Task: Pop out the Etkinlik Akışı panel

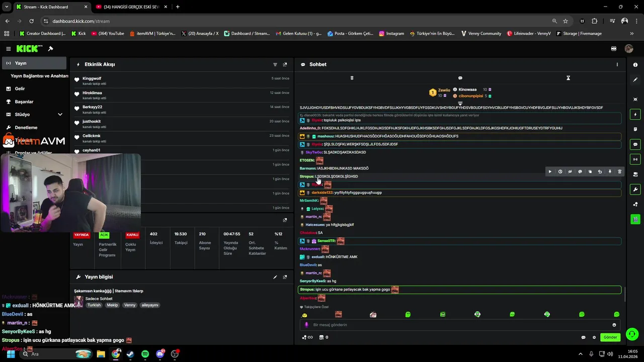Action: click(x=285, y=64)
